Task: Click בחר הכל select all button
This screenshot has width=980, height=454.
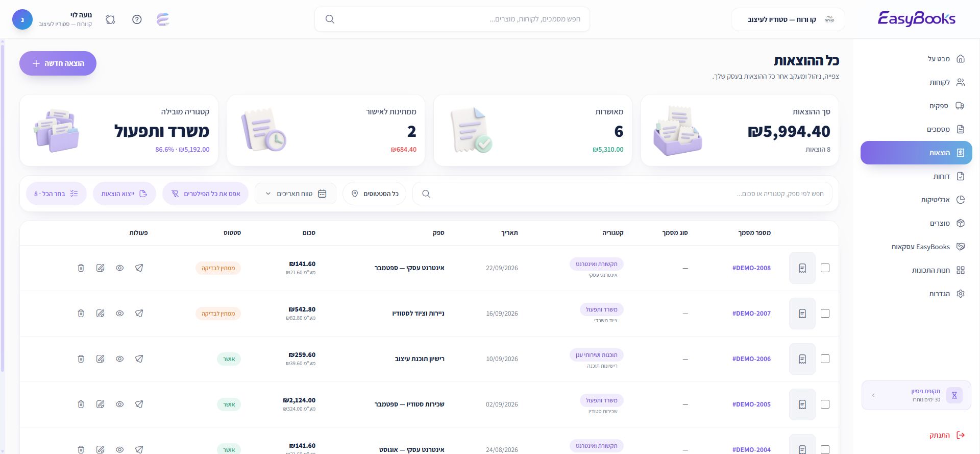Action: pos(56,194)
